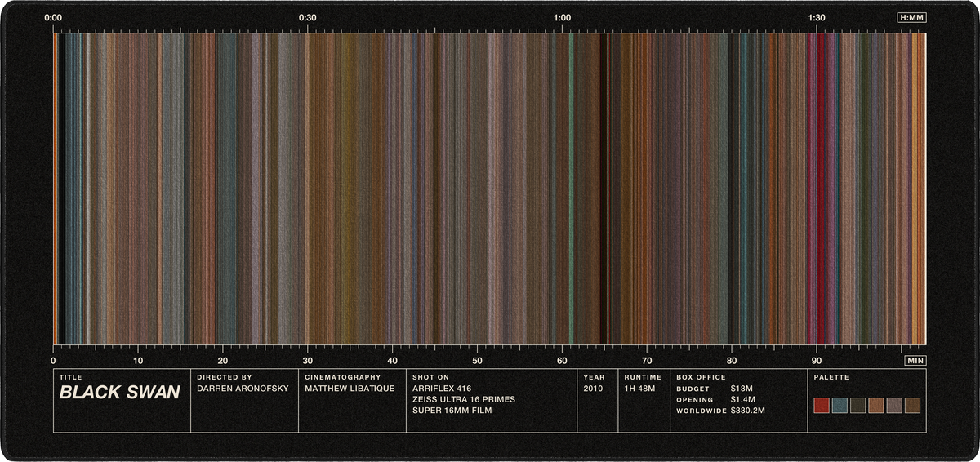Viewport: 980px width, 462px height.
Task: Click the 10 minute axis label
Action: click(x=138, y=361)
